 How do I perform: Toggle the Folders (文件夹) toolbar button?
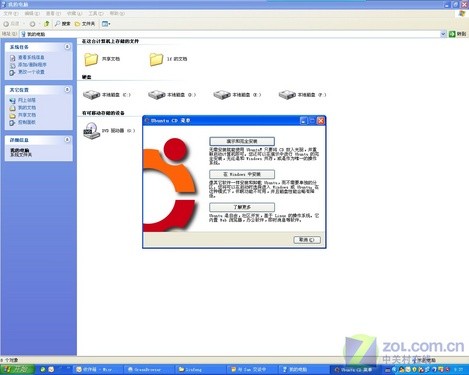coord(85,24)
